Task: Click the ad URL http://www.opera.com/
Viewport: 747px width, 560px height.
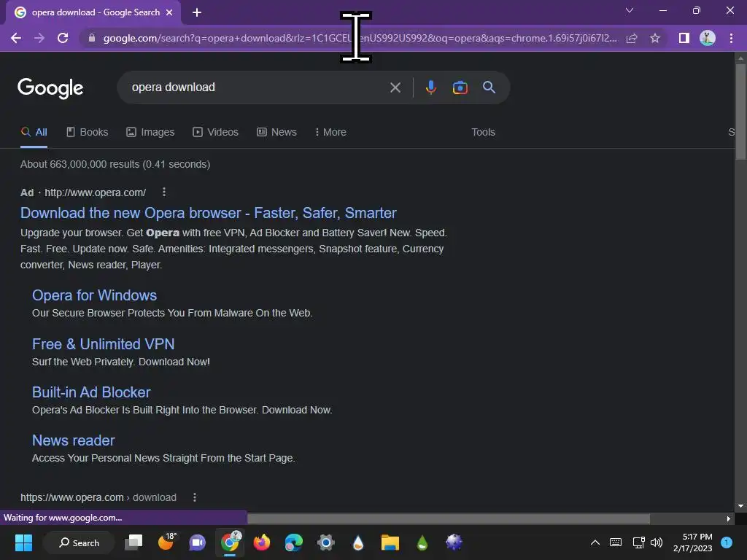Action: pos(96,192)
